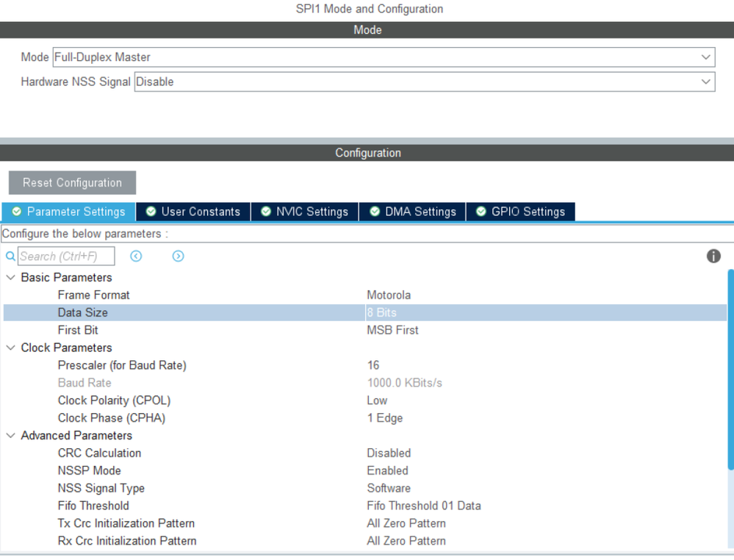Click the MSB First value

pos(392,330)
